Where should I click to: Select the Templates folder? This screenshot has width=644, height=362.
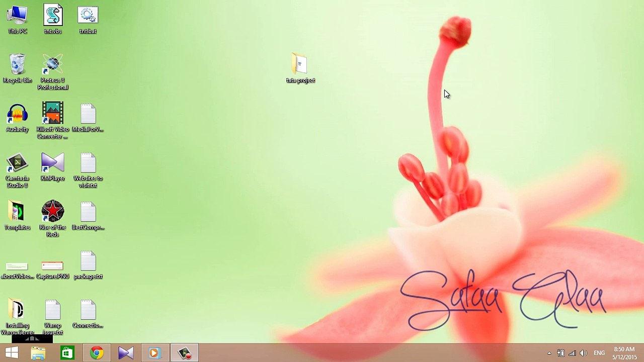(x=17, y=216)
